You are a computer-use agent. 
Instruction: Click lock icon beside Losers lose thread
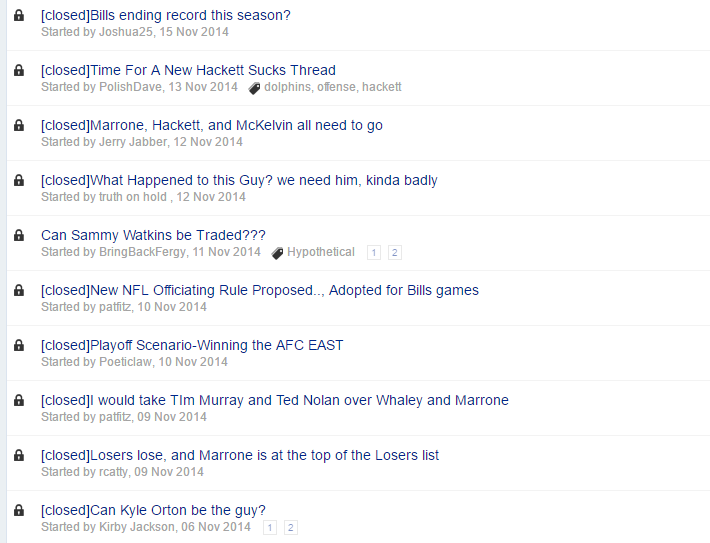[x=19, y=455]
